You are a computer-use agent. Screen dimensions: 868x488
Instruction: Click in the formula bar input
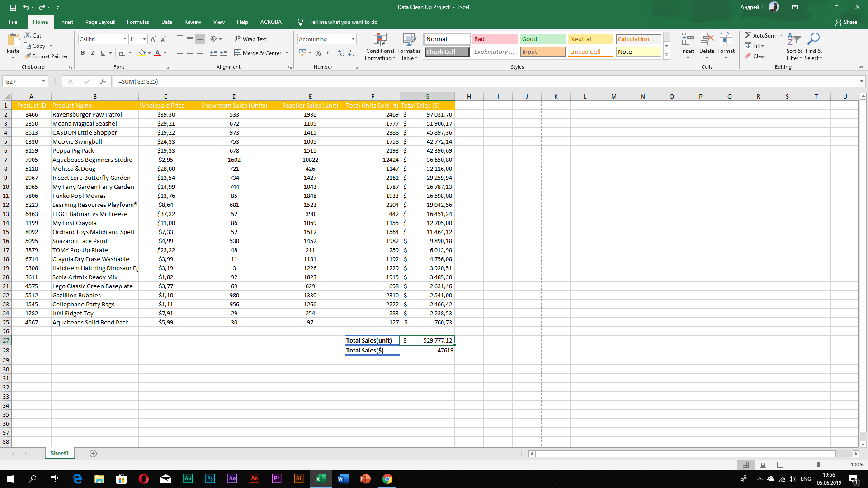click(x=486, y=81)
